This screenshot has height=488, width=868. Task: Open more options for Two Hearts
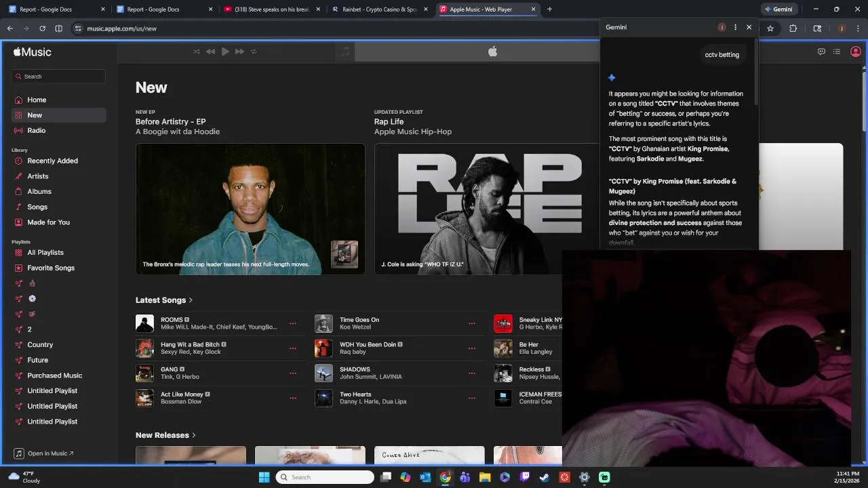pos(472,398)
